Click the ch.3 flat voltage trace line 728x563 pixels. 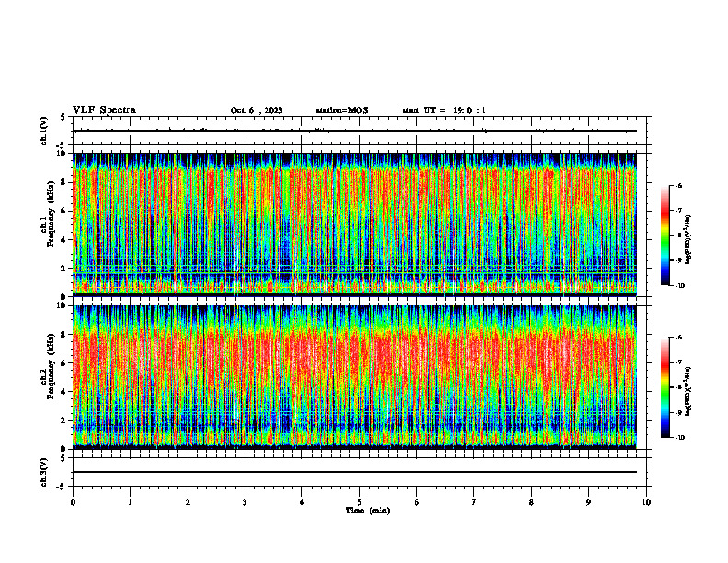click(355, 472)
